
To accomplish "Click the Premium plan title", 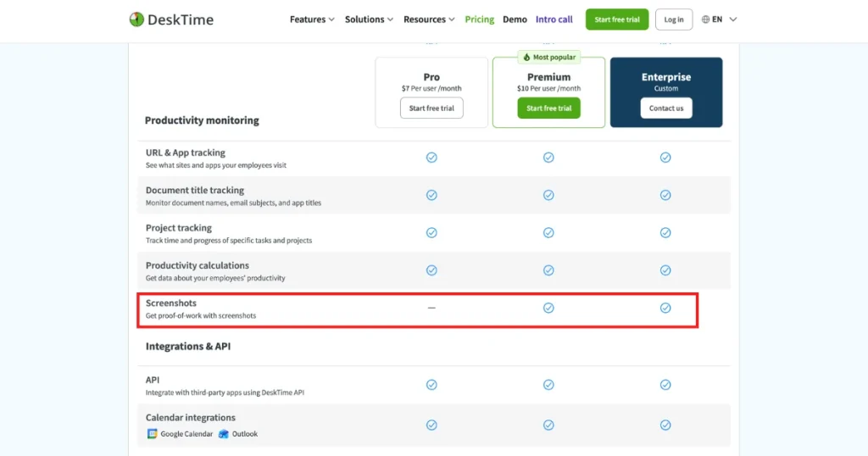I will click(549, 77).
